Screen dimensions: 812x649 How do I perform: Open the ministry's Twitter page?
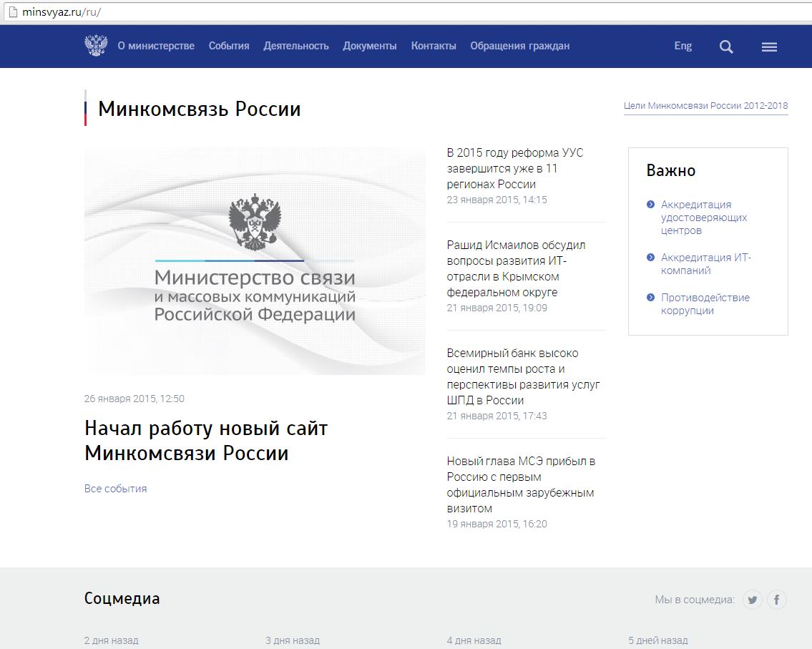click(x=752, y=600)
